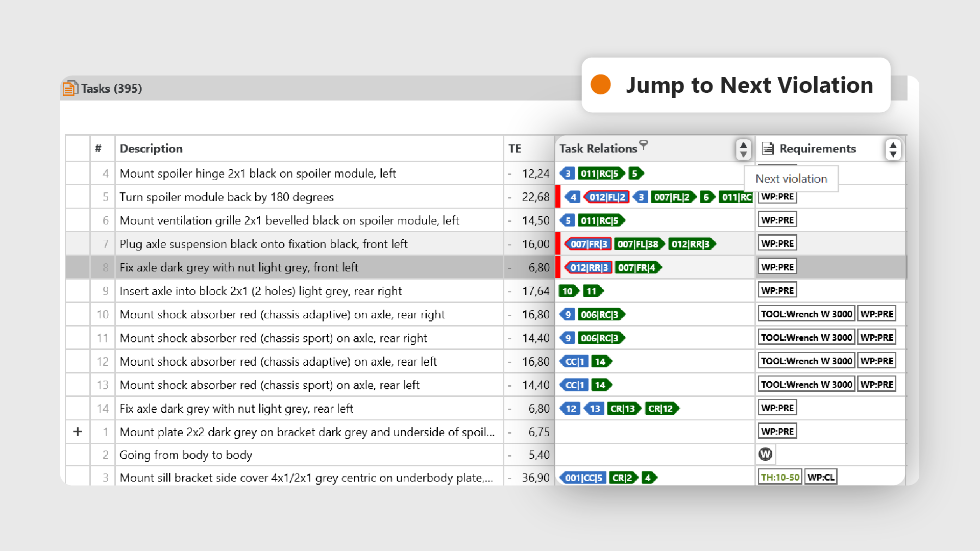The height and width of the screenshot is (551, 980).
Task: Jump to previous violation in Task Relations
Action: point(744,145)
